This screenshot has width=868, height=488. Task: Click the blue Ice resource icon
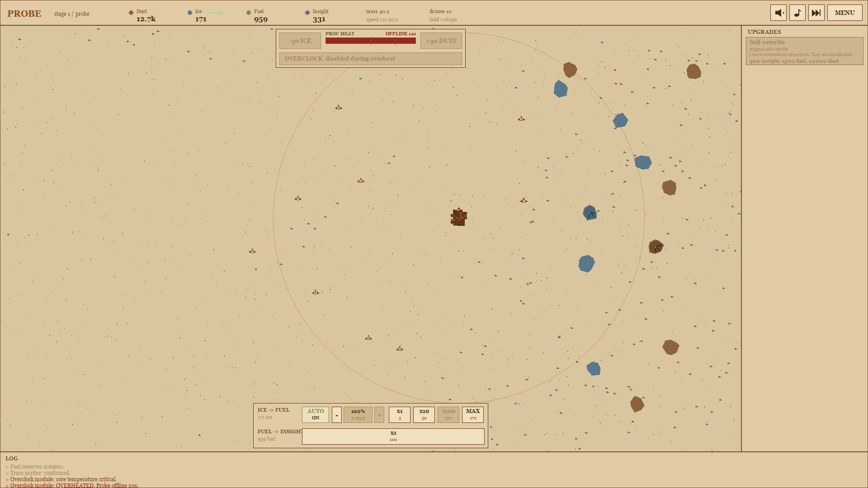(x=189, y=12)
